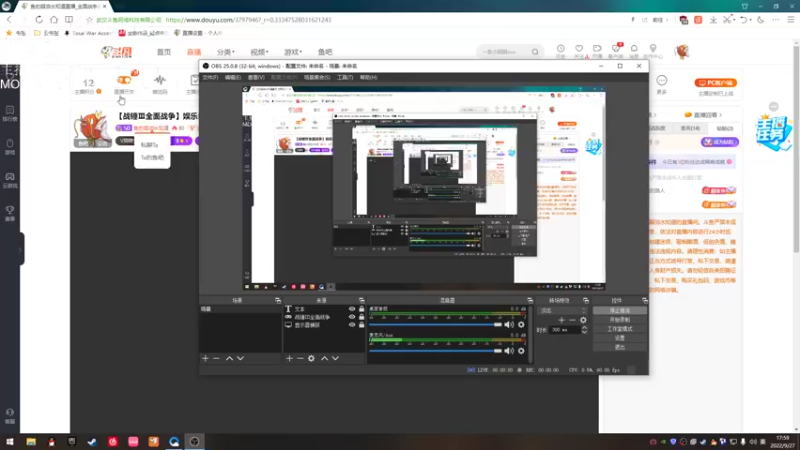Mute the 桌面音频 channel with its speaker icon
Screen dimensions: 800x450
[509, 324]
